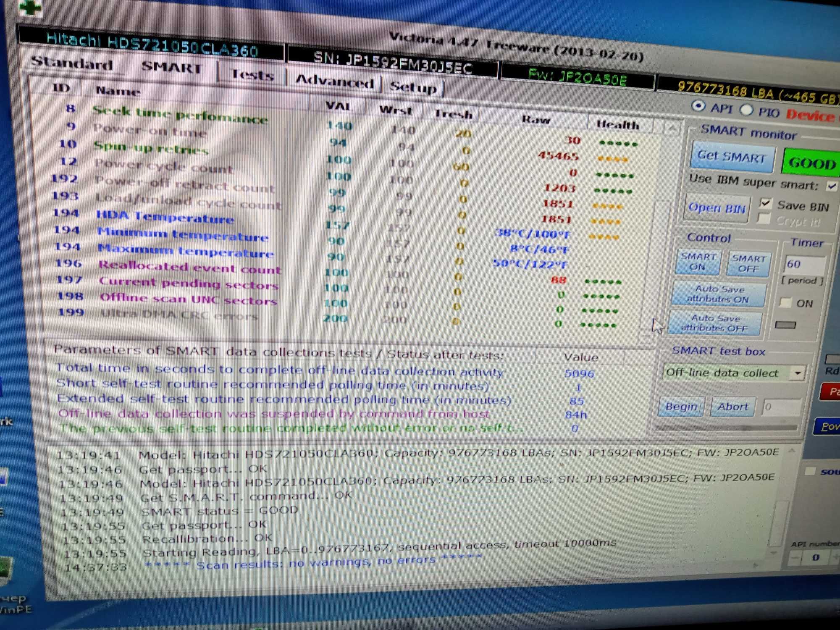
Task: Toggle the Save BIN checkbox
Action: (765, 204)
